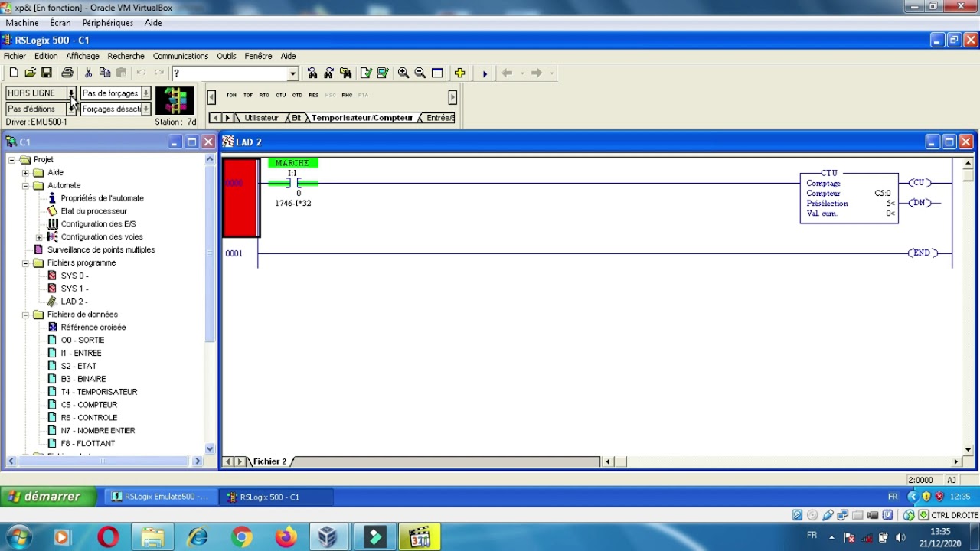Viewport: 980px width, 551px height.
Task: Open the Communications menu
Action: coord(181,56)
